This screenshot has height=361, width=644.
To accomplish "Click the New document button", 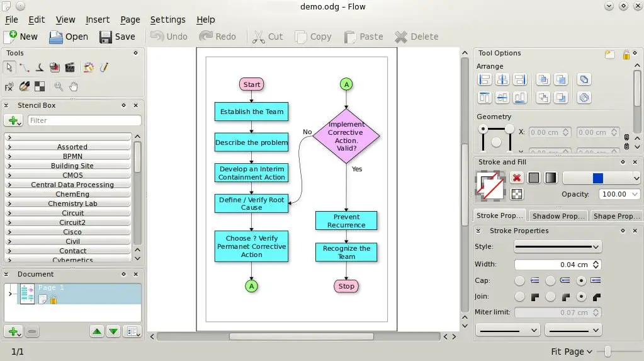I will click(x=21, y=37).
